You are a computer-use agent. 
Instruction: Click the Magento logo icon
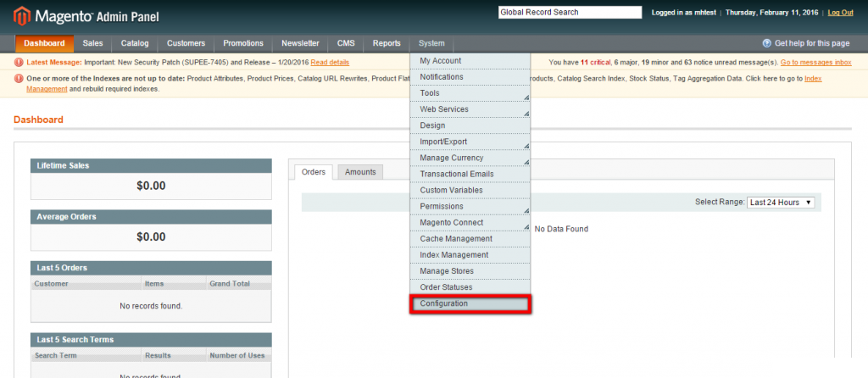click(x=21, y=16)
